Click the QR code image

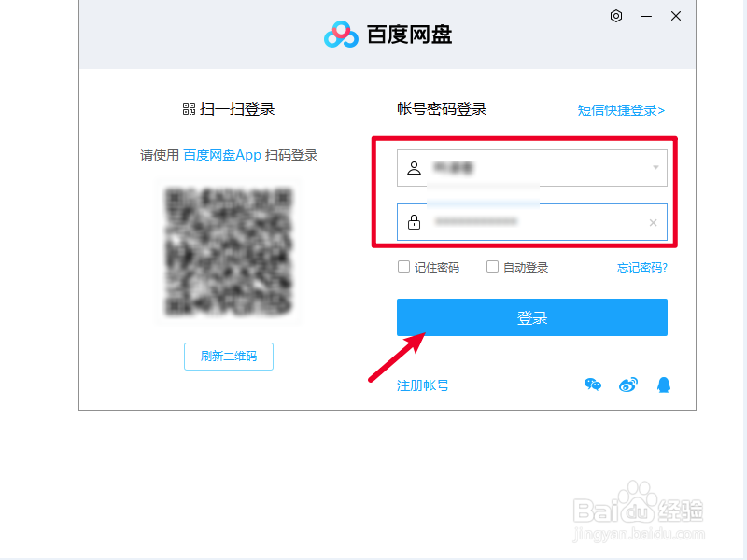coord(229,252)
